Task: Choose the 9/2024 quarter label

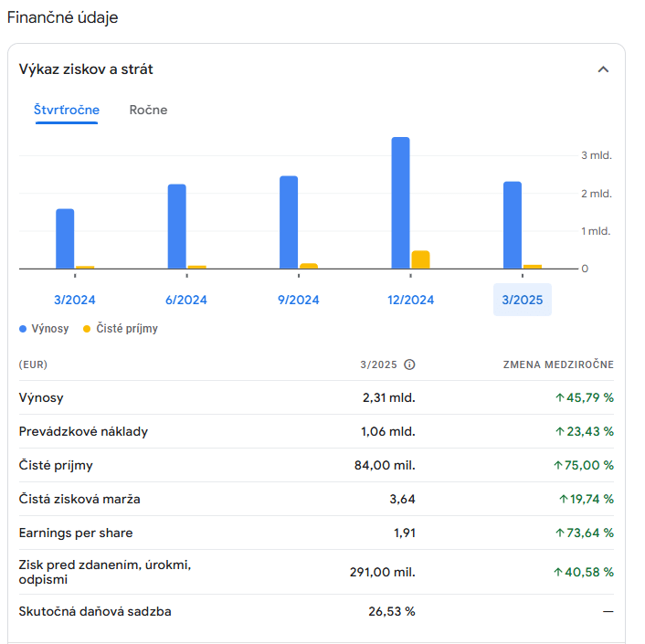Action: (x=299, y=300)
